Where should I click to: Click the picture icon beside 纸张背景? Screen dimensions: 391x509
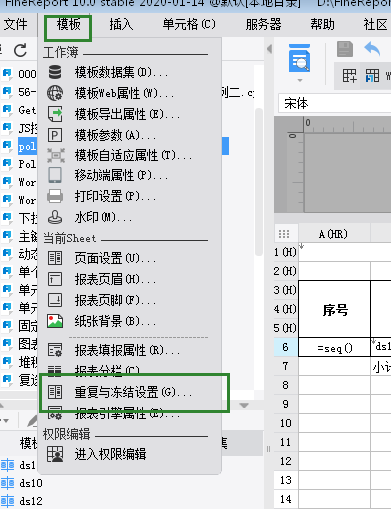[x=55, y=321]
